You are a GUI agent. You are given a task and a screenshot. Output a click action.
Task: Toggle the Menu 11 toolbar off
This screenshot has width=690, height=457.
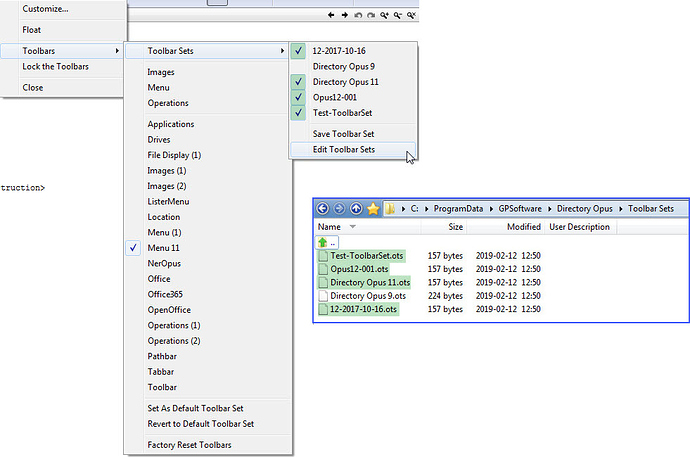163,247
